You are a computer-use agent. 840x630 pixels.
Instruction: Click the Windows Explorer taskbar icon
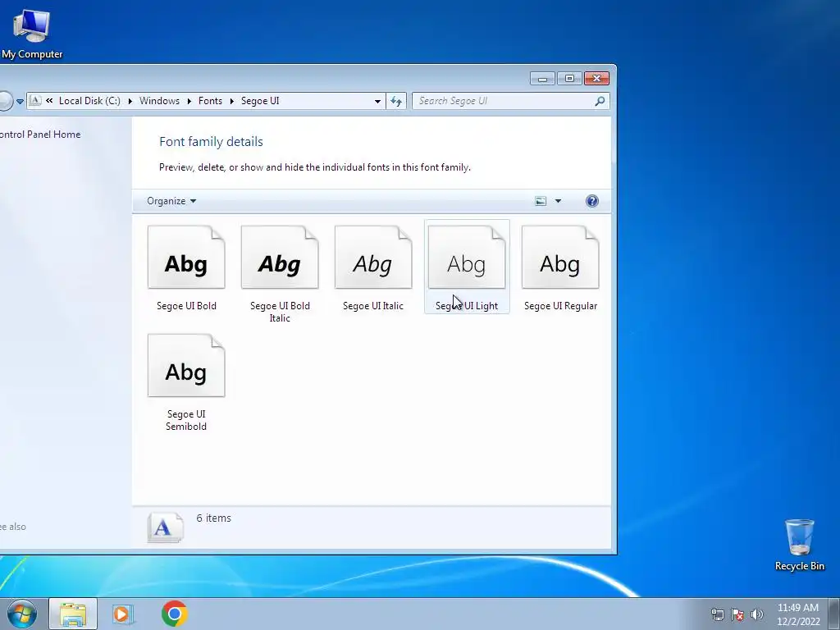(x=73, y=614)
